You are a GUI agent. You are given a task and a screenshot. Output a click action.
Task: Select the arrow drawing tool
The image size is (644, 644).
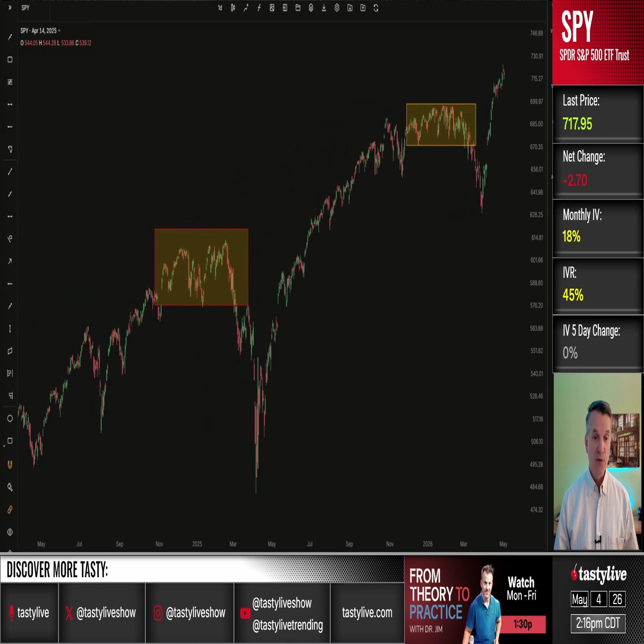pyautogui.click(x=10, y=261)
